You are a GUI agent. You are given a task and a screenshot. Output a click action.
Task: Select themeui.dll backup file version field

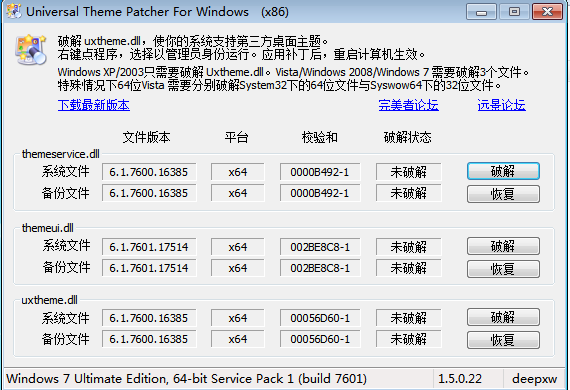tap(149, 268)
